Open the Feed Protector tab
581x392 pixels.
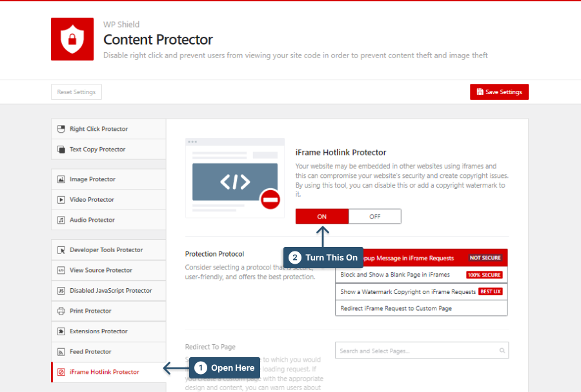pos(108,351)
